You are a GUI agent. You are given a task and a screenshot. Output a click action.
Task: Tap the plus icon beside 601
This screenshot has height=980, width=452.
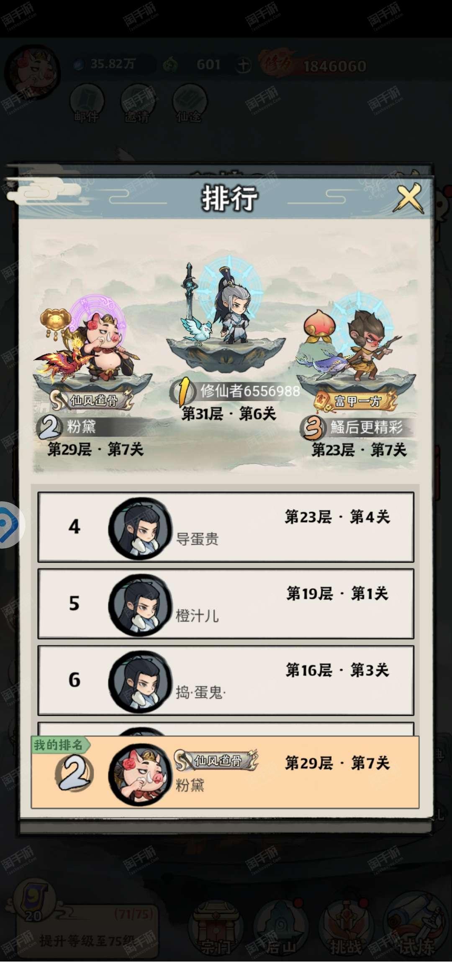pos(244,65)
